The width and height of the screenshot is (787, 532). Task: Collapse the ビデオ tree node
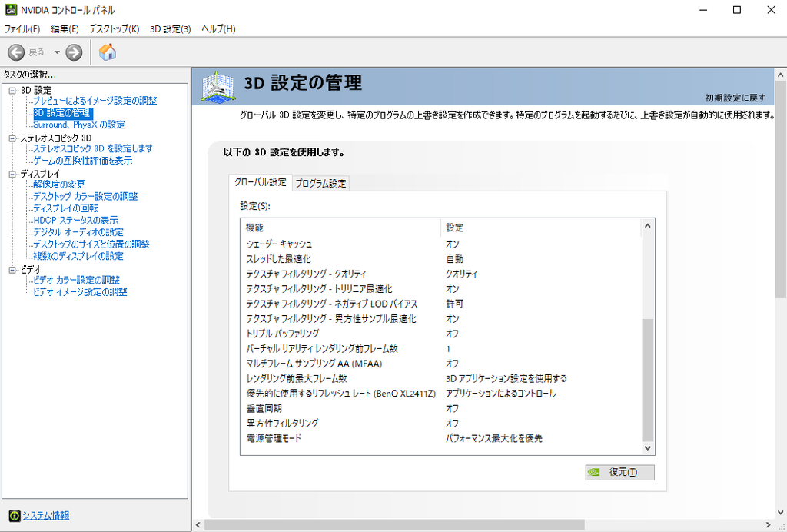[x=12, y=270]
